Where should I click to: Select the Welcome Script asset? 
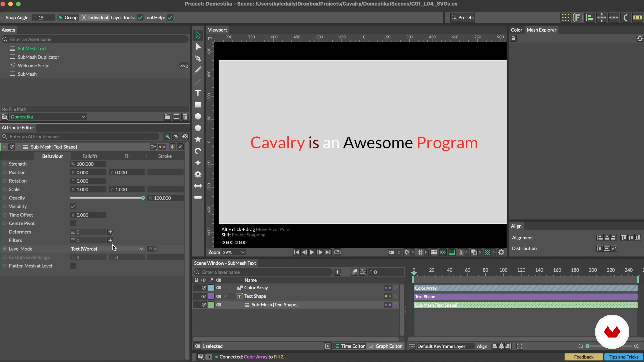34,66
